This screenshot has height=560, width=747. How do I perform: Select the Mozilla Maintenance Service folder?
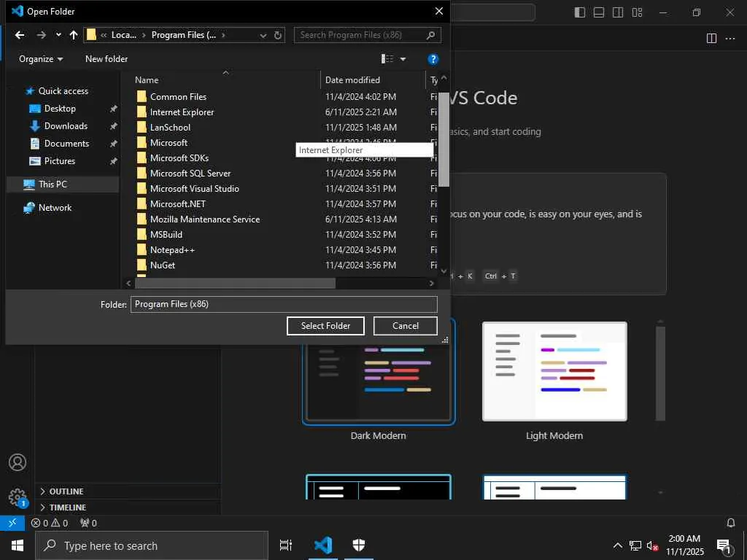pyautogui.click(x=205, y=219)
